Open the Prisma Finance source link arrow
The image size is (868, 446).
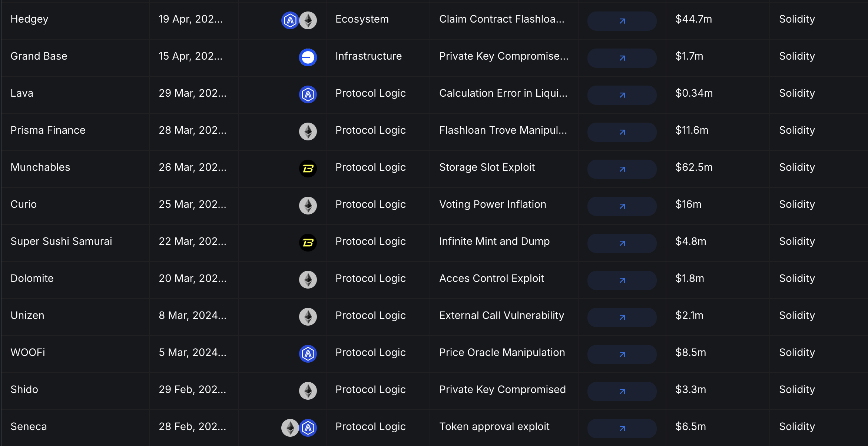point(622,132)
